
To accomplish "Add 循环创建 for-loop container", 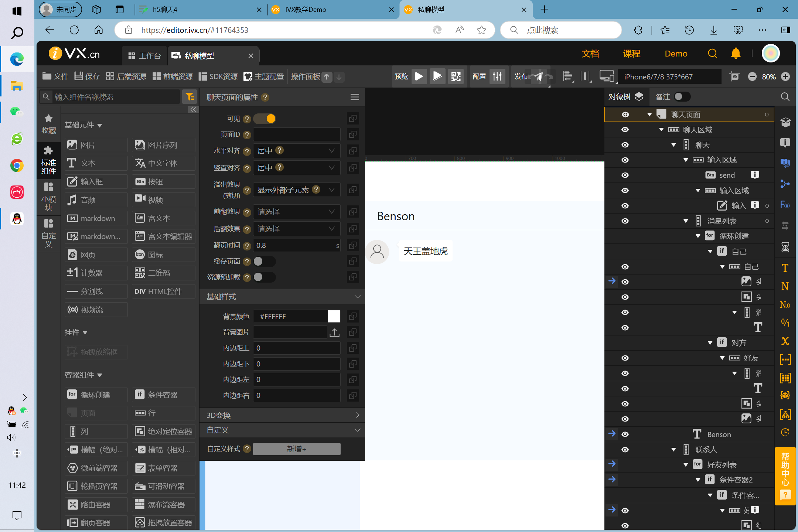I will pos(96,395).
